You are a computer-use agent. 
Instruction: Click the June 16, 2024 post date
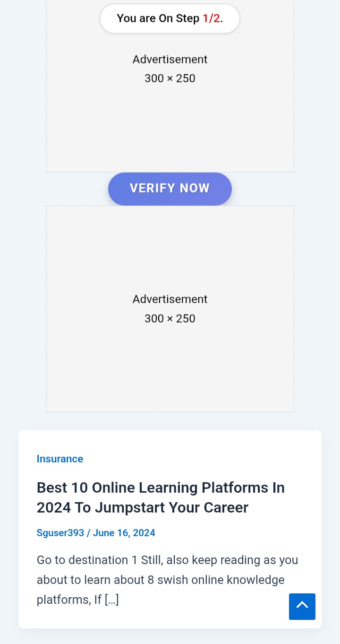(x=124, y=533)
